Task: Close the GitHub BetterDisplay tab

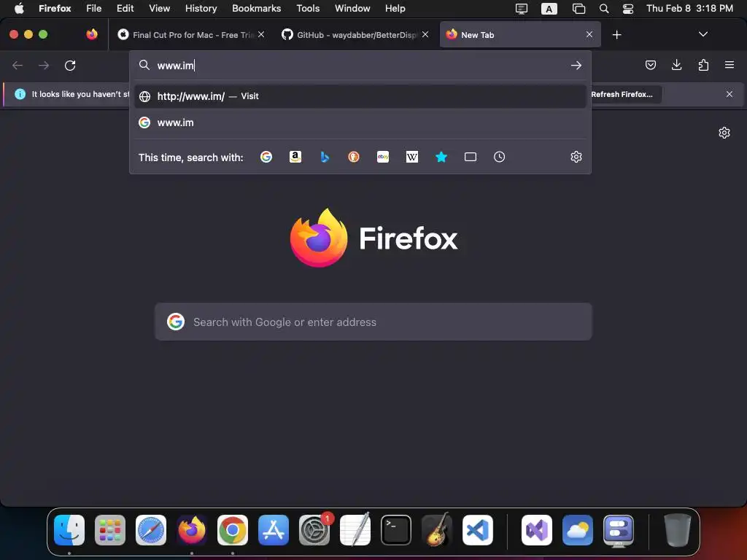Action: pyautogui.click(x=425, y=34)
